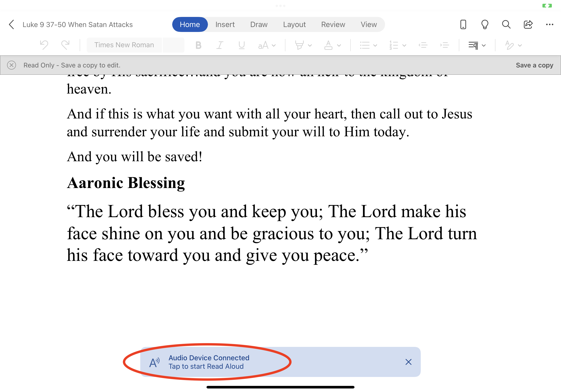Click the Redo arrow
561x392 pixels.
click(66, 45)
